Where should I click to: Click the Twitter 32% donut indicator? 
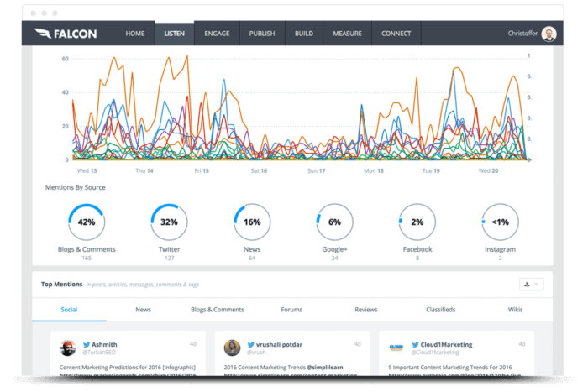tap(169, 222)
